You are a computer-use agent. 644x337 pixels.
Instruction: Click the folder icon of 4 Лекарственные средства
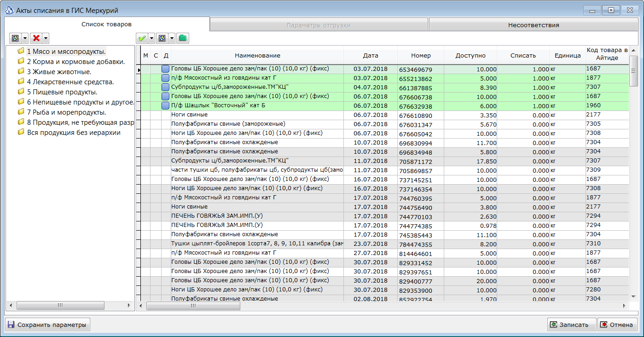tap(21, 81)
